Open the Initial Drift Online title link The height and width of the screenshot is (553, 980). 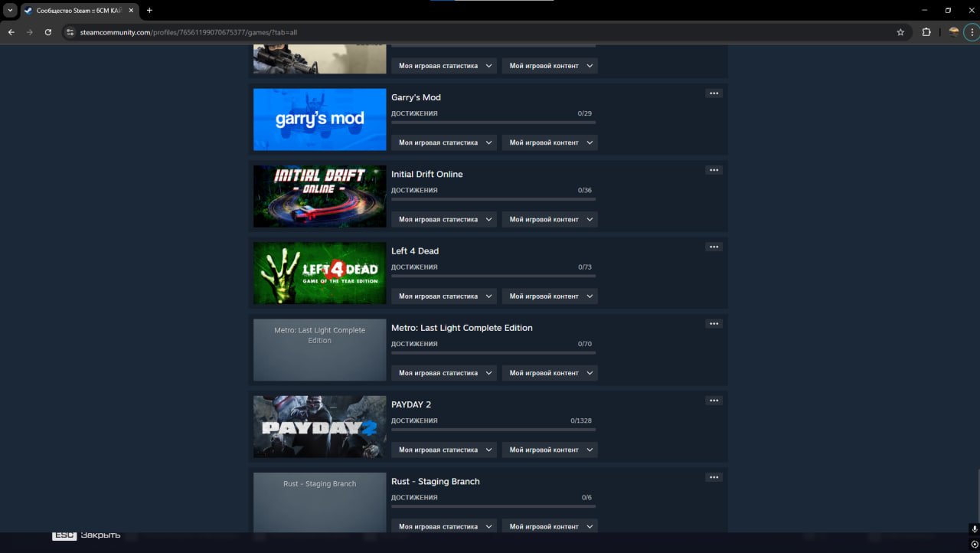(426, 174)
